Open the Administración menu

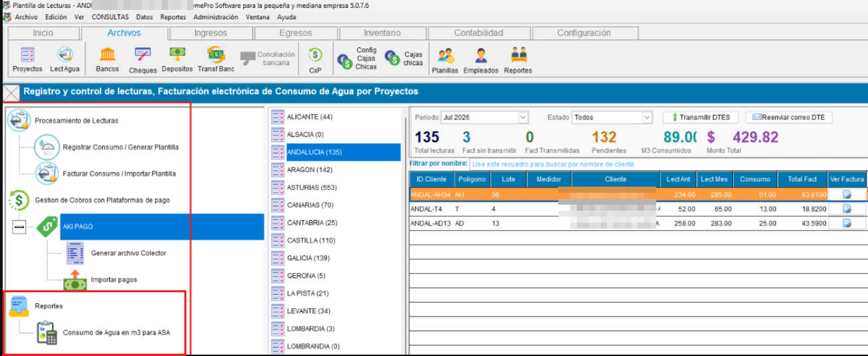[x=216, y=17]
